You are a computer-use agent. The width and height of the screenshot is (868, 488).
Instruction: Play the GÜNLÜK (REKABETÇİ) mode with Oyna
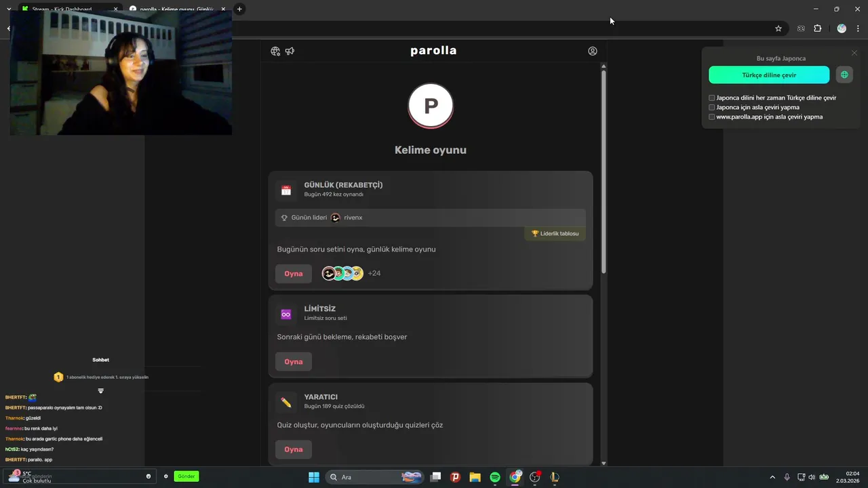[x=294, y=274]
